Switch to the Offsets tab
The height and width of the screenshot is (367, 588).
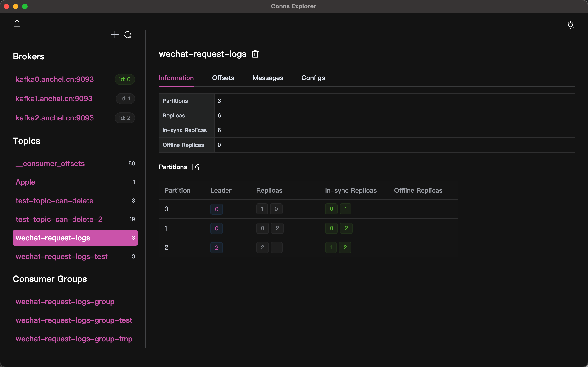coord(223,78)
